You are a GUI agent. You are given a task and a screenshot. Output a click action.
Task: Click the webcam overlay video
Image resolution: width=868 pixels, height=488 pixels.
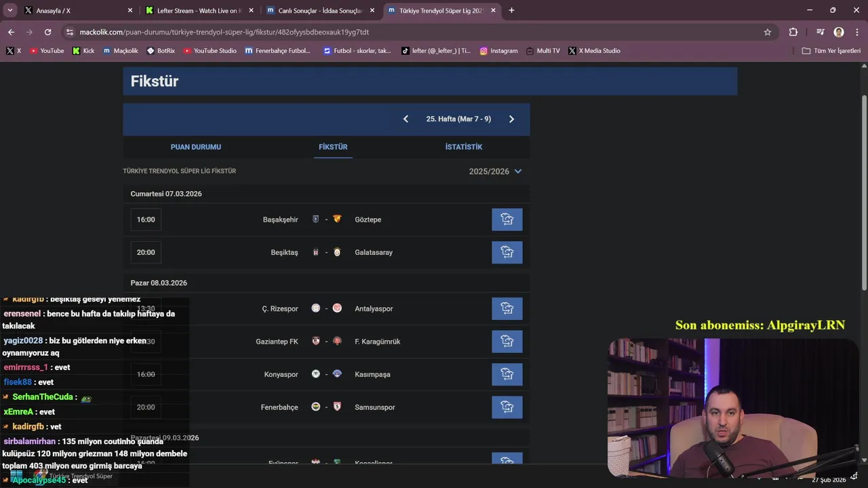click(732, 407)
